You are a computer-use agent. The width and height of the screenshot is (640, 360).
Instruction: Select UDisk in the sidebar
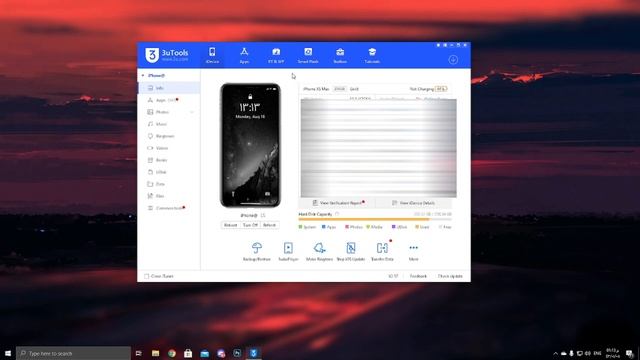click(x=169, y=172)
